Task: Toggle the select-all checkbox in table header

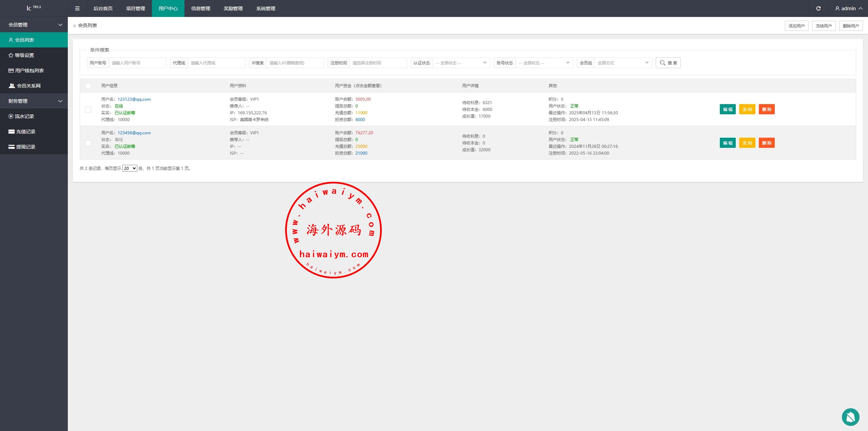Action: pos(88,86)
